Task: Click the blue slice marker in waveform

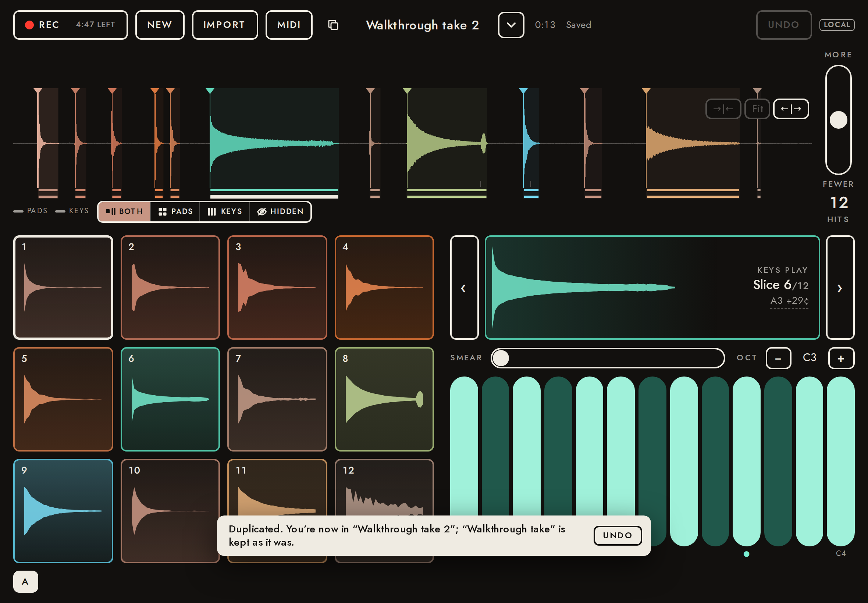Action: [x=523, y=91]
